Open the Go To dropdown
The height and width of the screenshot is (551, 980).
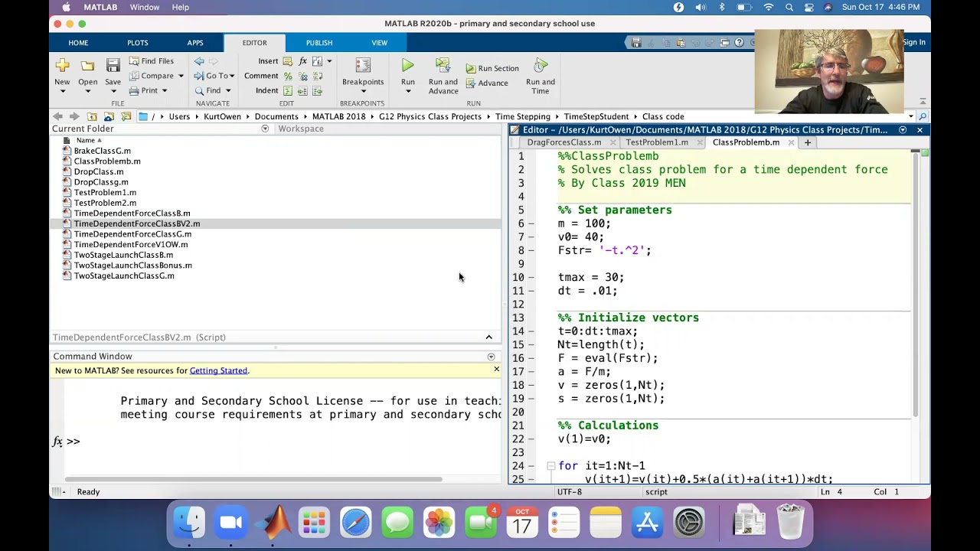(214, 76)
